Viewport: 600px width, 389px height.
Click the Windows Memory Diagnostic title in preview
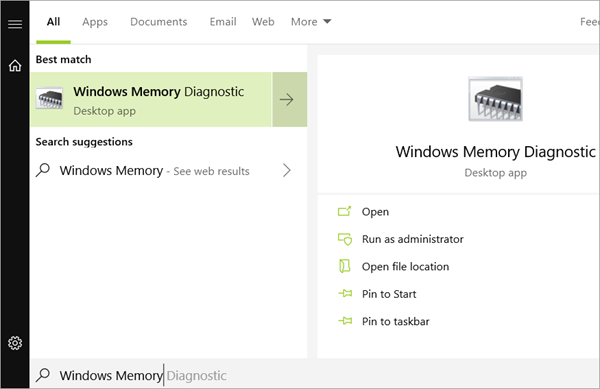point(496,152)
